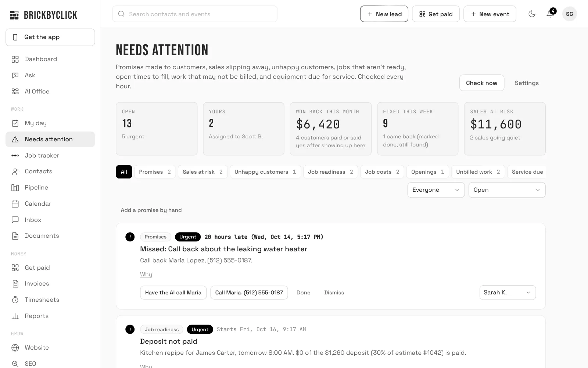Select the Job readiness tab
Screen dimensions: 588x368
330,172
